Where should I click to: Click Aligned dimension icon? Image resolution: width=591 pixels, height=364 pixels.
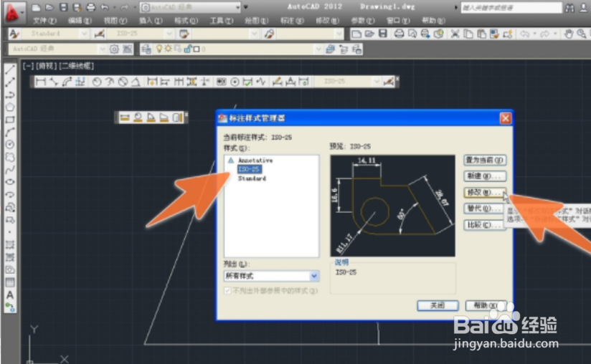coord(54,81)
